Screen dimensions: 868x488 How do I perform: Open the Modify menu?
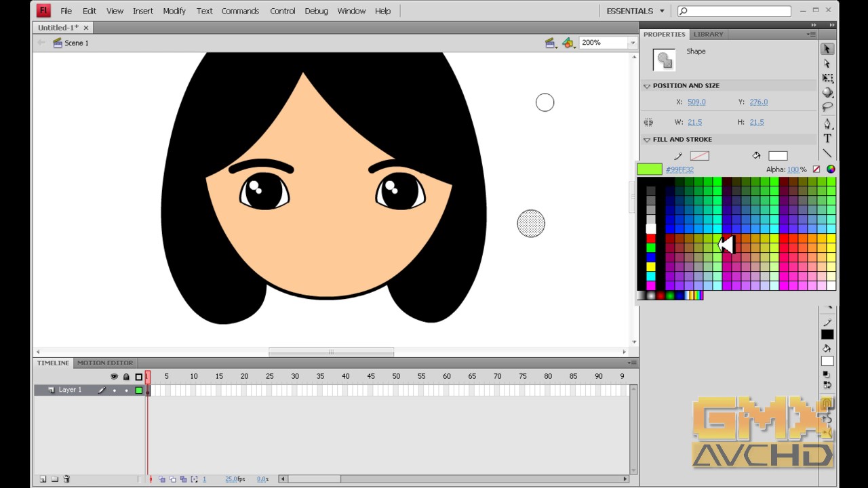point(174,11)
